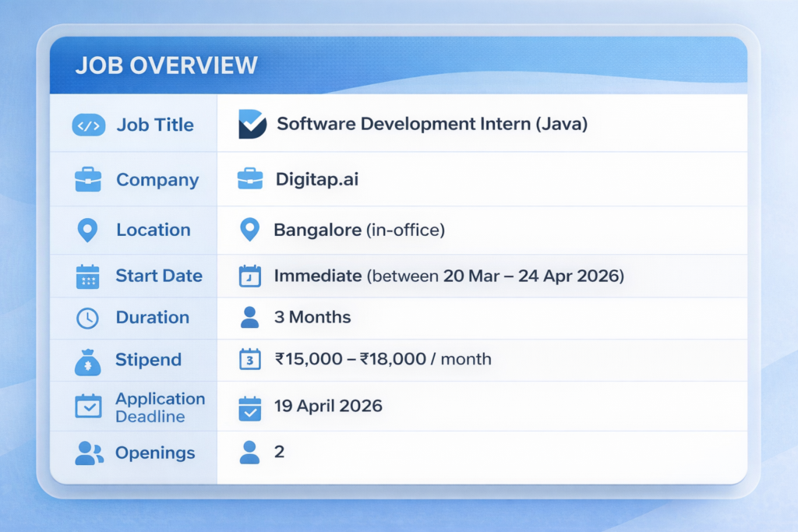Click the people icon beside Openings label

click(x=89, y=453)
